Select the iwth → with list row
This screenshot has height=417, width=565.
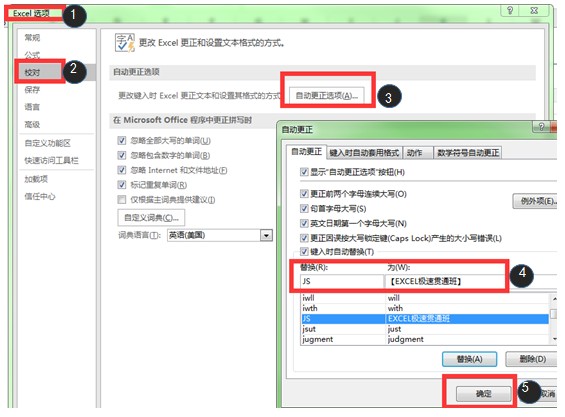[424, 309]
